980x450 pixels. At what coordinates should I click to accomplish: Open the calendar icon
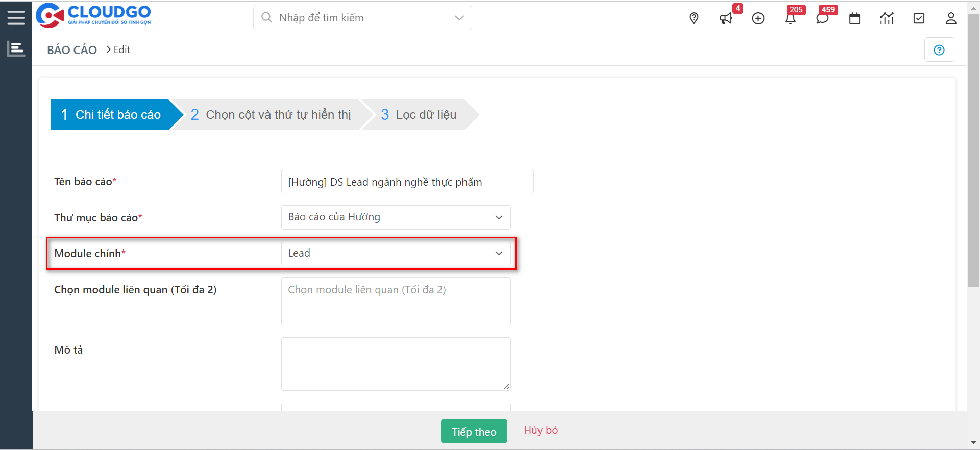(x=854, y=19)
